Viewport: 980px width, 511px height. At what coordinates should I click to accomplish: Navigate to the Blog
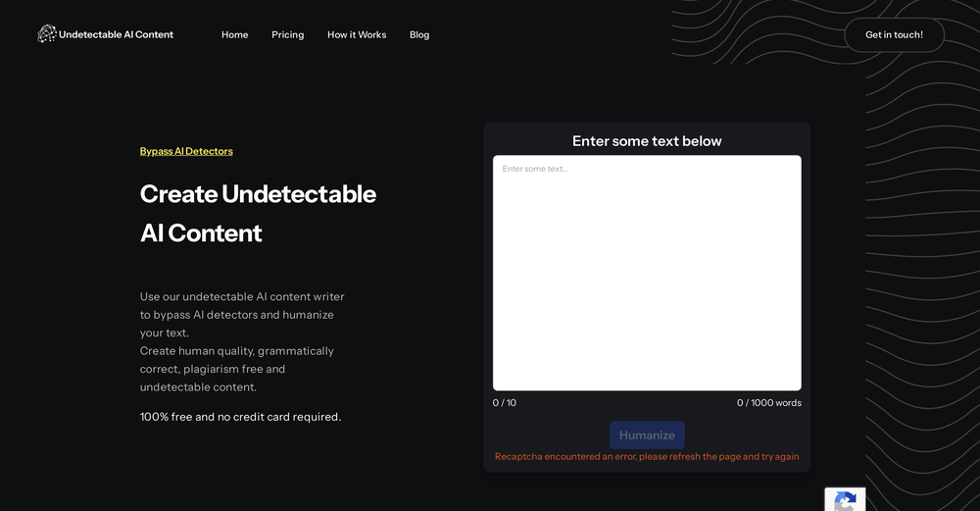(419, 34)
